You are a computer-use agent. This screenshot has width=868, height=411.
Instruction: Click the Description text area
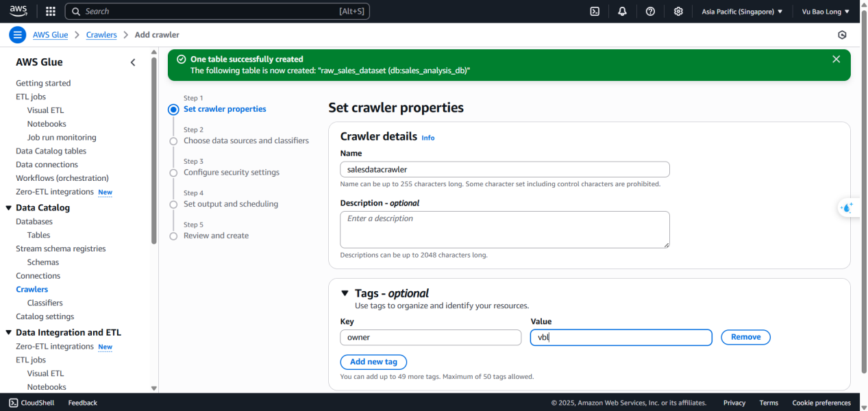click(505, 229)
